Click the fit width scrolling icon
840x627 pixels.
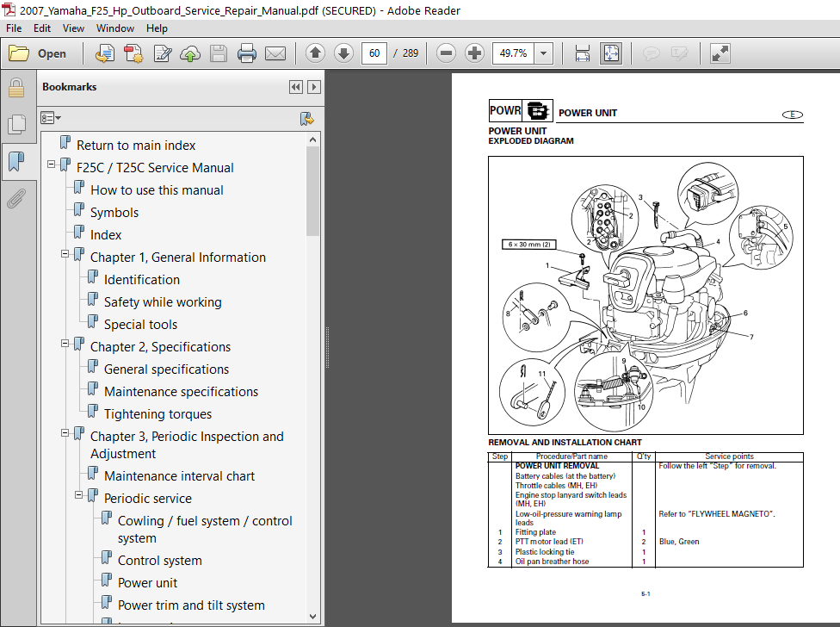click(x=583, y=53)
